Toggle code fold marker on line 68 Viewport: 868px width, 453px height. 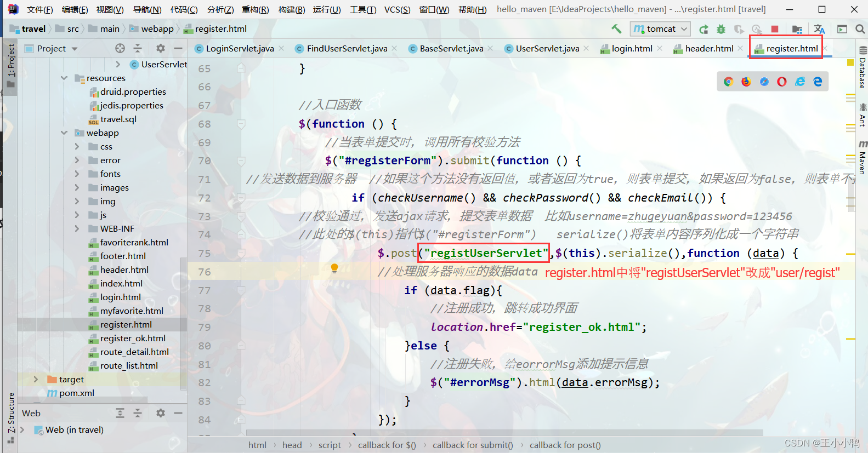tap(241, 124)
